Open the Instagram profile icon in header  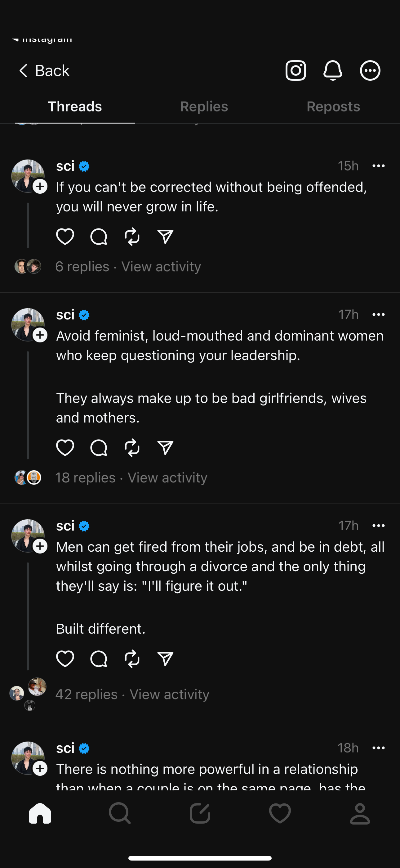(296, 70)
